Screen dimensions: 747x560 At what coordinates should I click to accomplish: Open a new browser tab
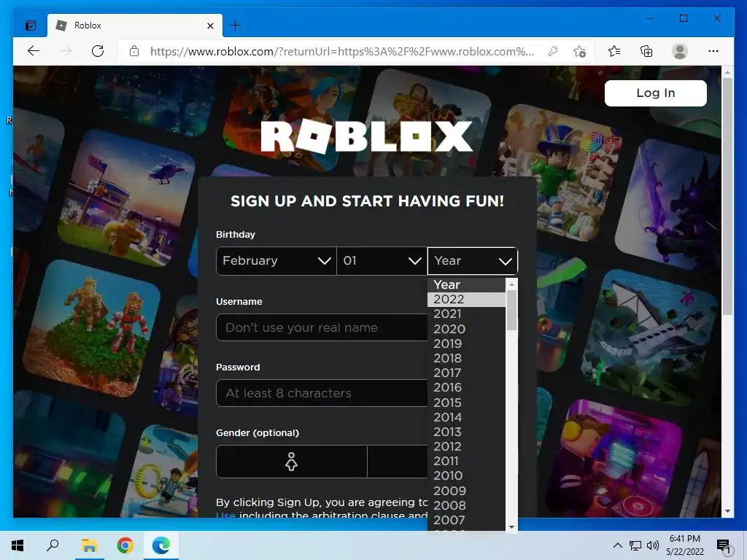[236, 26]
